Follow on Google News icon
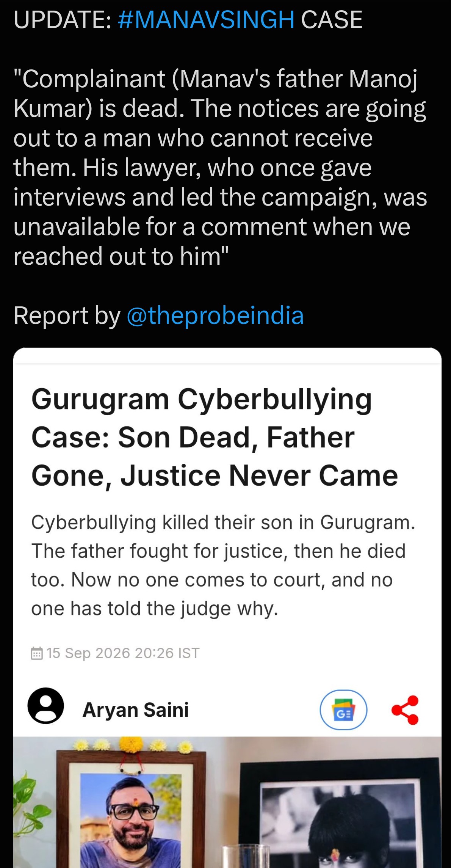 (x=343, y=710)
